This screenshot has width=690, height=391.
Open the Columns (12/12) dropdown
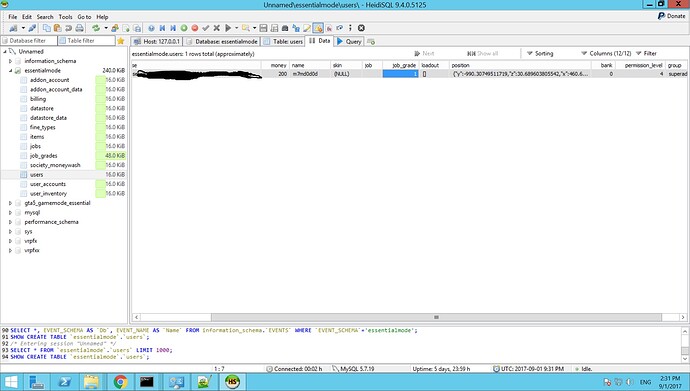[x=606, y=53]
